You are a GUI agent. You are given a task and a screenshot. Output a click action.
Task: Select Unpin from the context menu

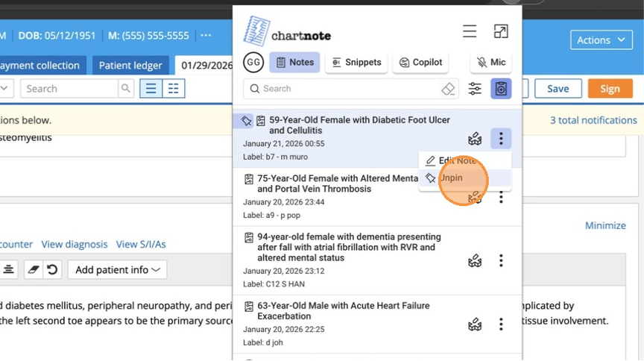(450, 178)
